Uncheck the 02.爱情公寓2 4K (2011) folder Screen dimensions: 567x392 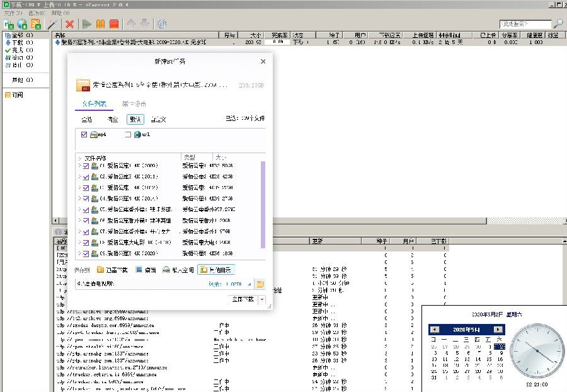click(x=86, y=177)
